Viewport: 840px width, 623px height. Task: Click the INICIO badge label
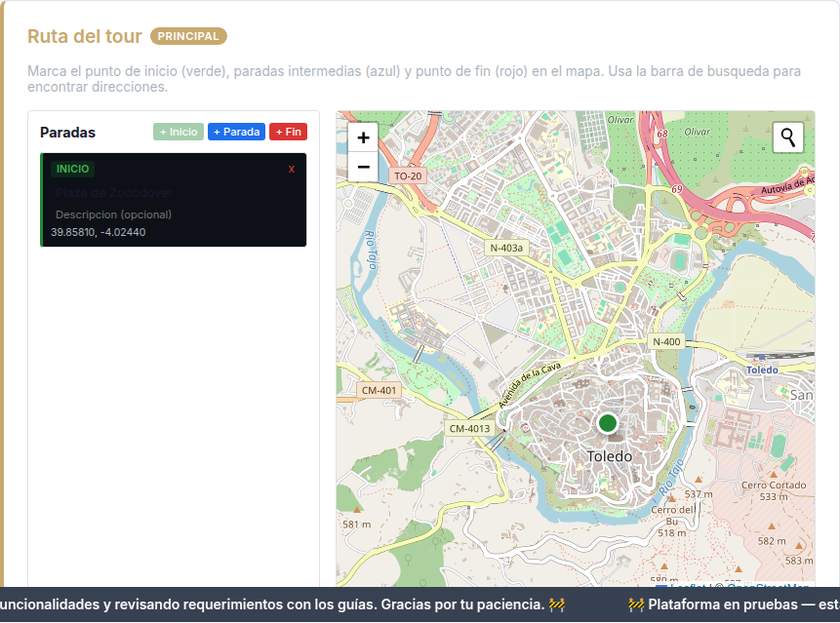pyautogui.click(x=73, y=169)
